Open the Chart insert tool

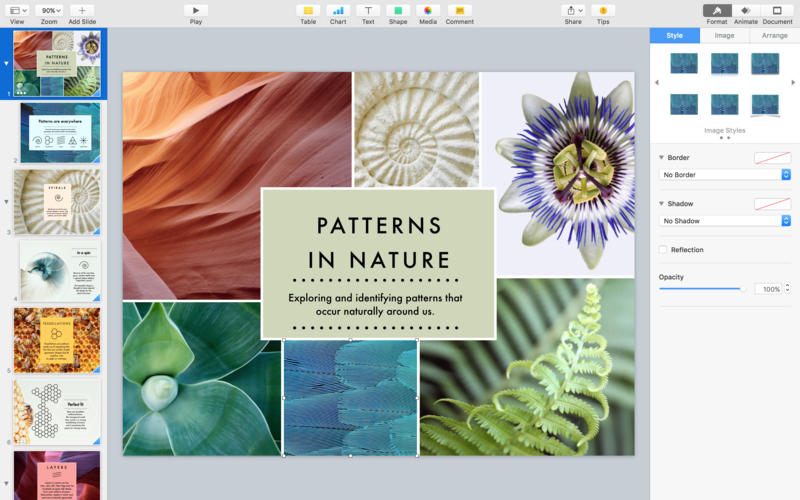tap(338, 10)
